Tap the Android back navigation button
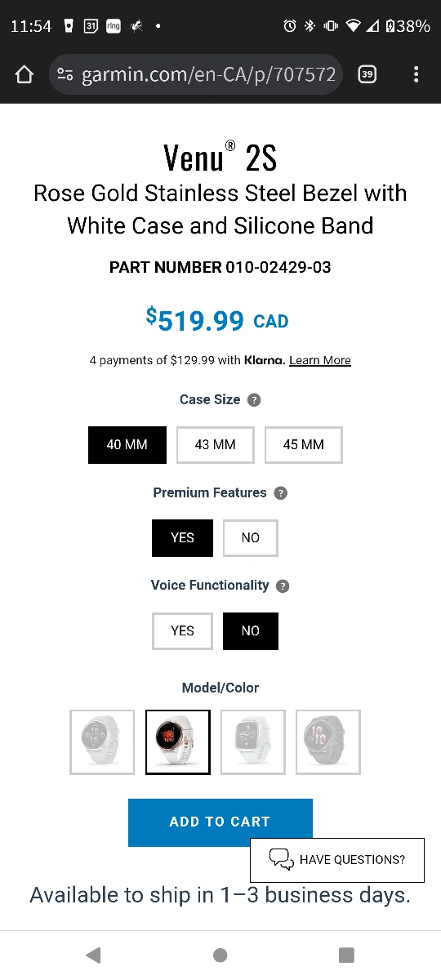 [93, 955]
